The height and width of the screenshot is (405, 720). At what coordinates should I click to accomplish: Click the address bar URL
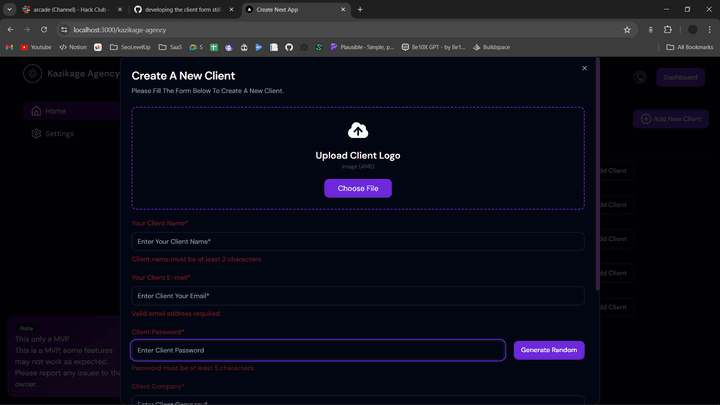[120, 30]
